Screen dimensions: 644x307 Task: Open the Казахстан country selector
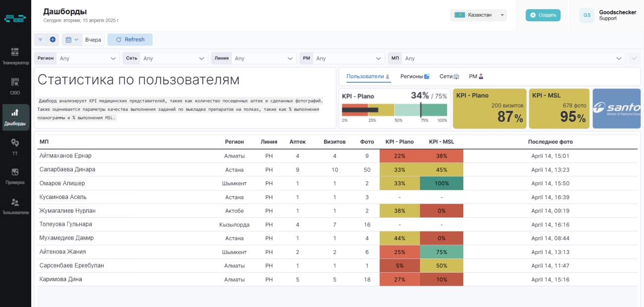(478, 15)
